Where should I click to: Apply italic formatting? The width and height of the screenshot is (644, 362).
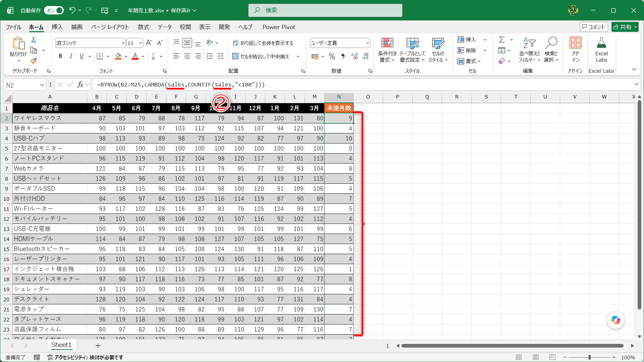pos(71,56)
